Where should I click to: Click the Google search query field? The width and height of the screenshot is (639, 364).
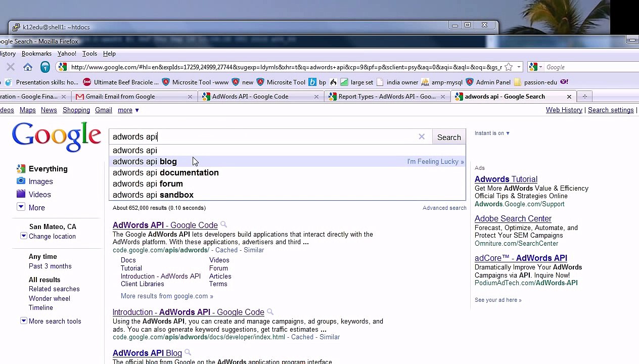[x=263, y=137]
